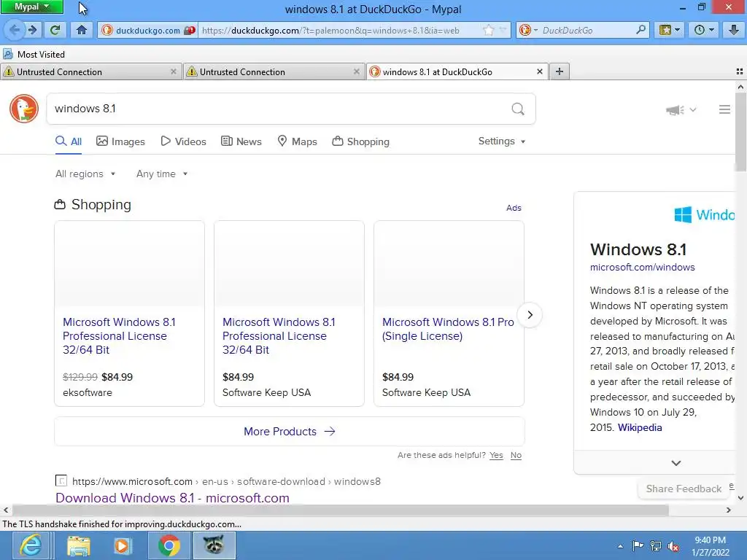Click the Share Feedback button
This screenshot has width=747, height=560.
[x=684, y=489]
